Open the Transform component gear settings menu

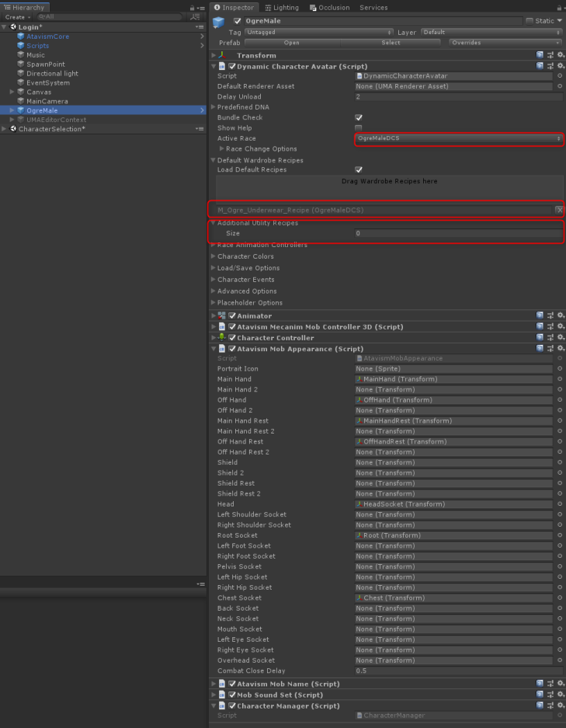[x=560, y=55]
